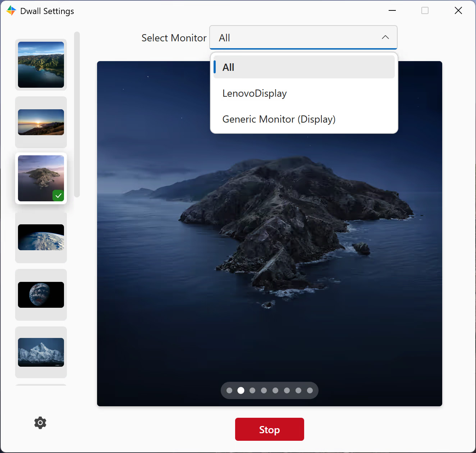Choose the All option in monitor list

304,67
